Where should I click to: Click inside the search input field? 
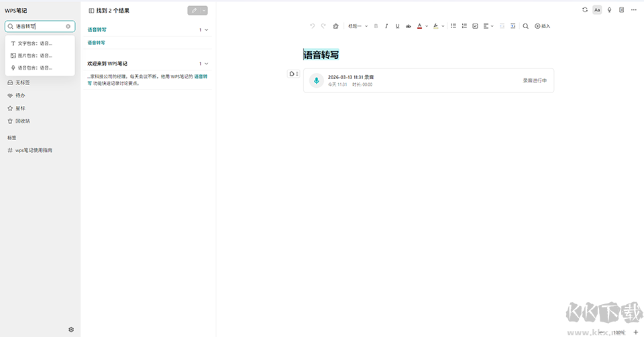point(40,26)
